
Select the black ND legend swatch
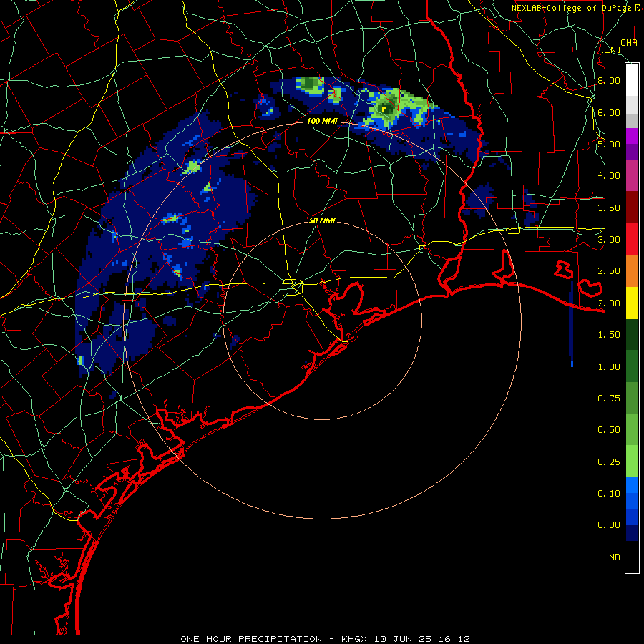click(x=632, y=557)
